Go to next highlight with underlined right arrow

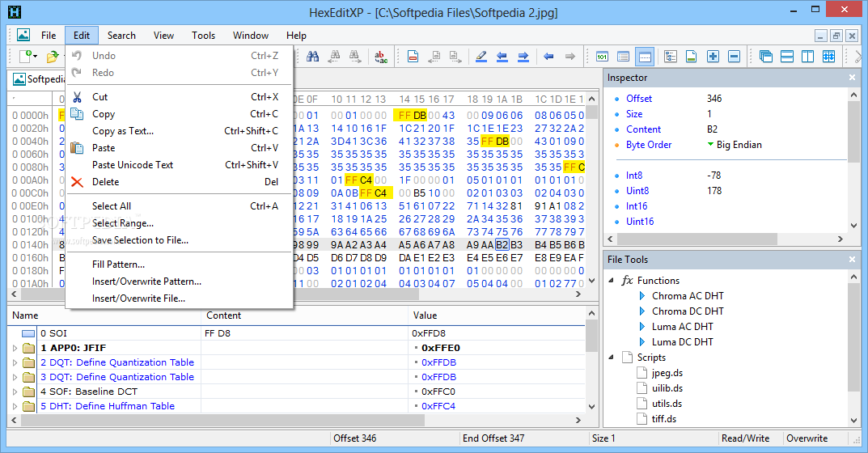(523, 57)
